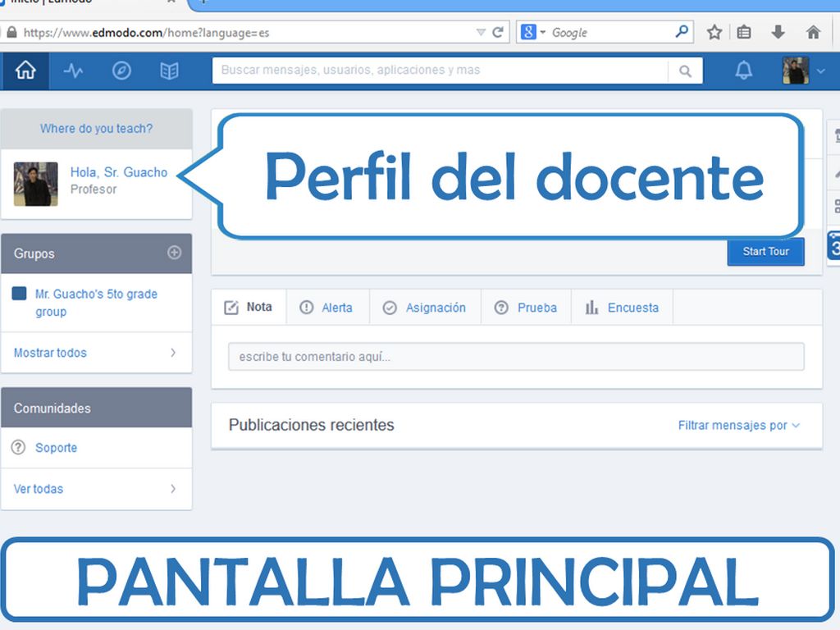Click the search magnifier button

click(685, 71)
